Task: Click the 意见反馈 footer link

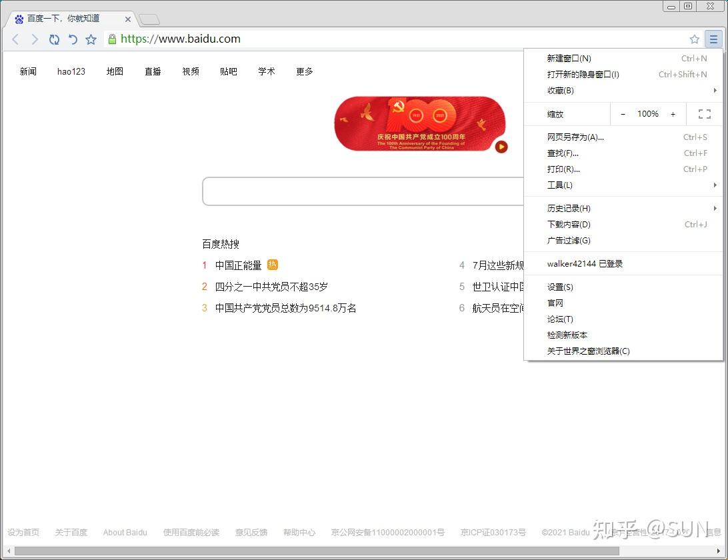Action: (x=251, y=532)
